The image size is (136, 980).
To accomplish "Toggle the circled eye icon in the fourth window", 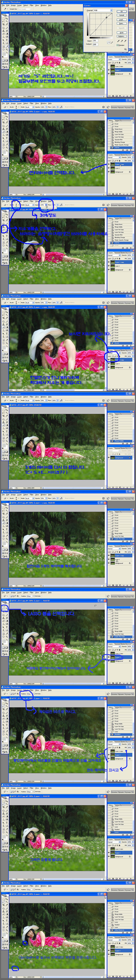I will (109, 360).
